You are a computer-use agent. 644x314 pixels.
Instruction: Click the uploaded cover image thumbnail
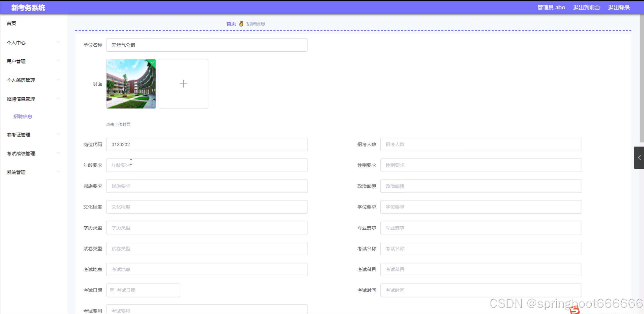(x=131, y=84)
